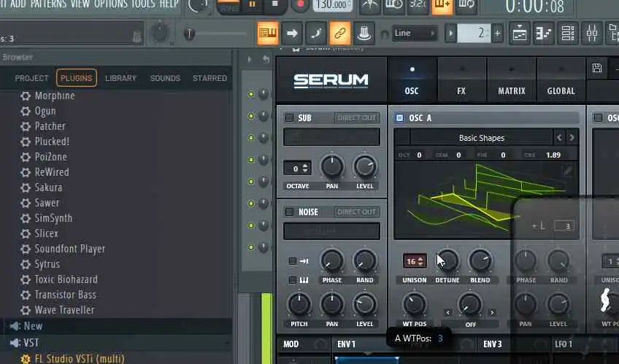Open the TOOLS menu
This screenshot has height=364, width=619.
143,4
